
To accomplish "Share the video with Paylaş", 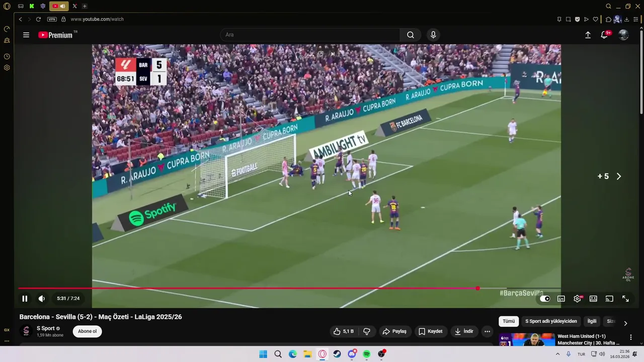I will 394,331.
